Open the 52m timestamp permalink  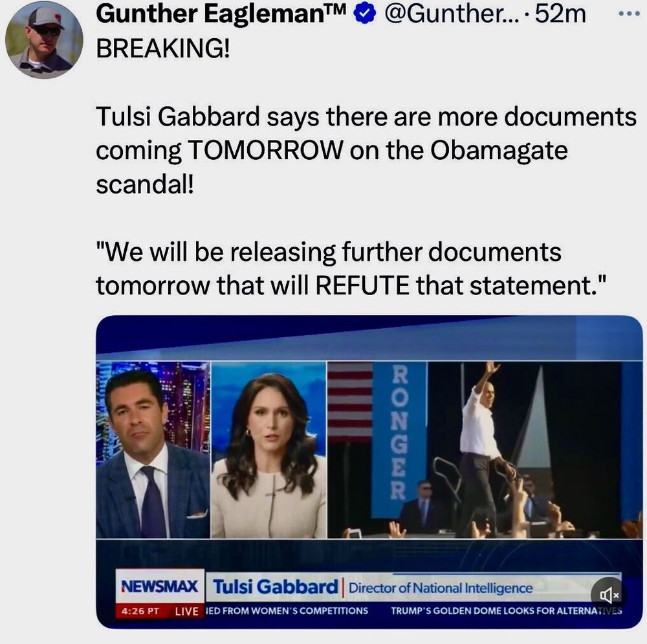point(560,14)
